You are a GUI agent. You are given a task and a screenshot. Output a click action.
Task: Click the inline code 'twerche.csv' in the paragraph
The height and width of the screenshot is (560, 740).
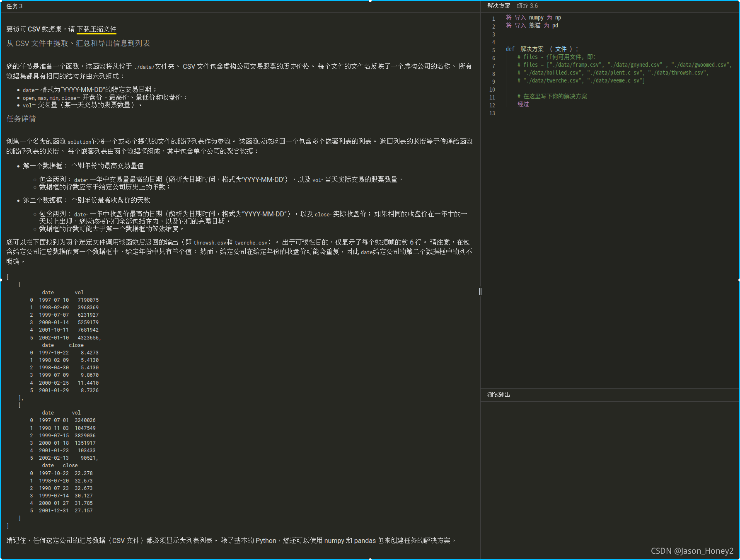pyautogui.click(x=251, y=243)
